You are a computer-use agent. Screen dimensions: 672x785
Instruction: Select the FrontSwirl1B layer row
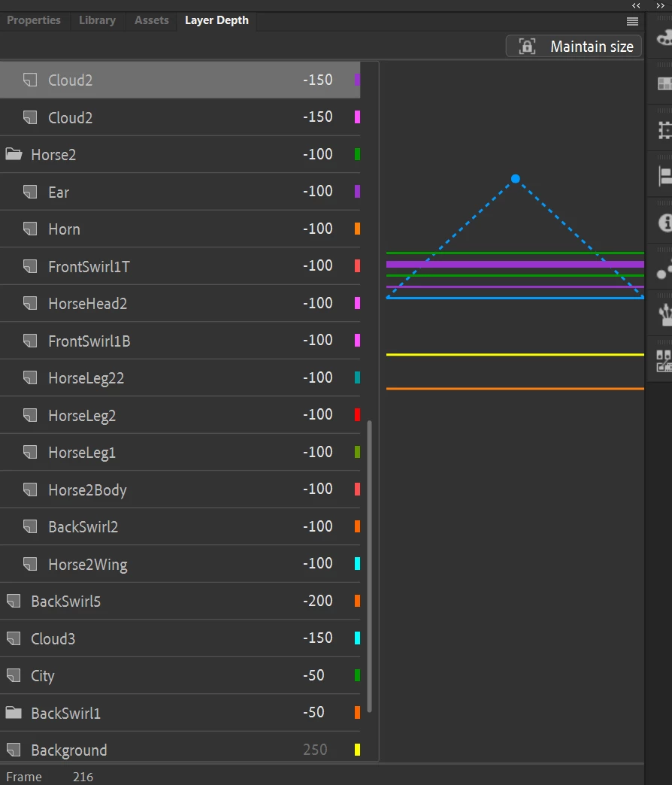coord(180,341)
